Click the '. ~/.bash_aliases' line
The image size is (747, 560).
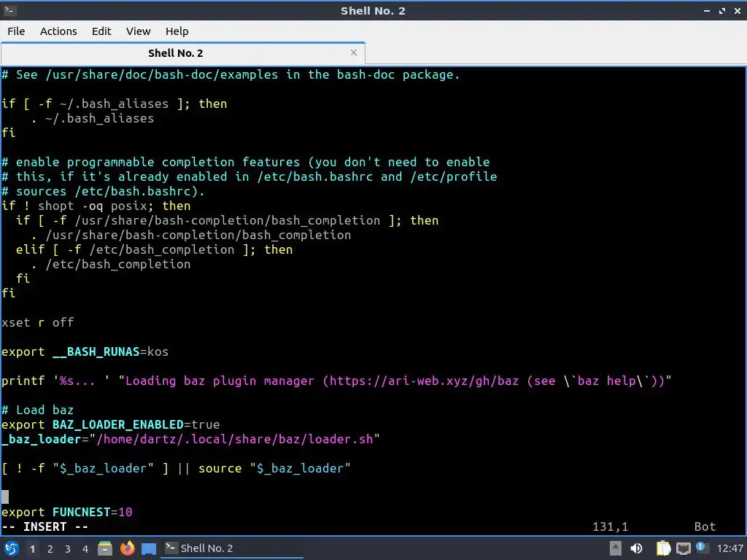coord(93,118)
